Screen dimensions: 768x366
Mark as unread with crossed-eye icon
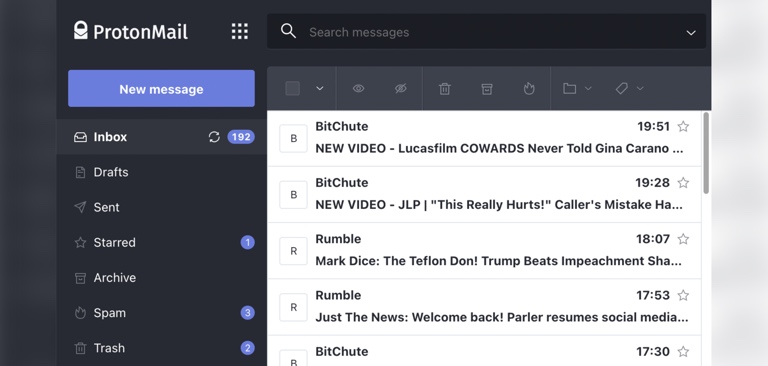pos(401,88)
